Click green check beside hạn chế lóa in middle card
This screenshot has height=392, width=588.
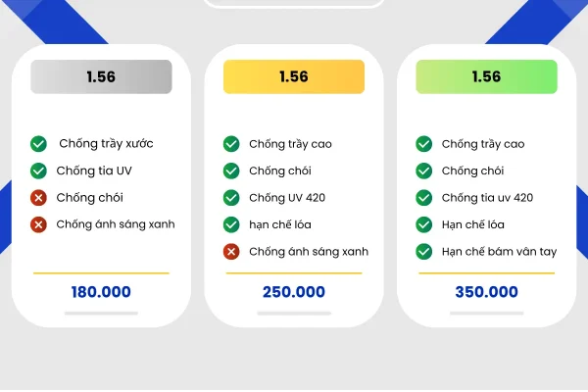coord(231,225)
